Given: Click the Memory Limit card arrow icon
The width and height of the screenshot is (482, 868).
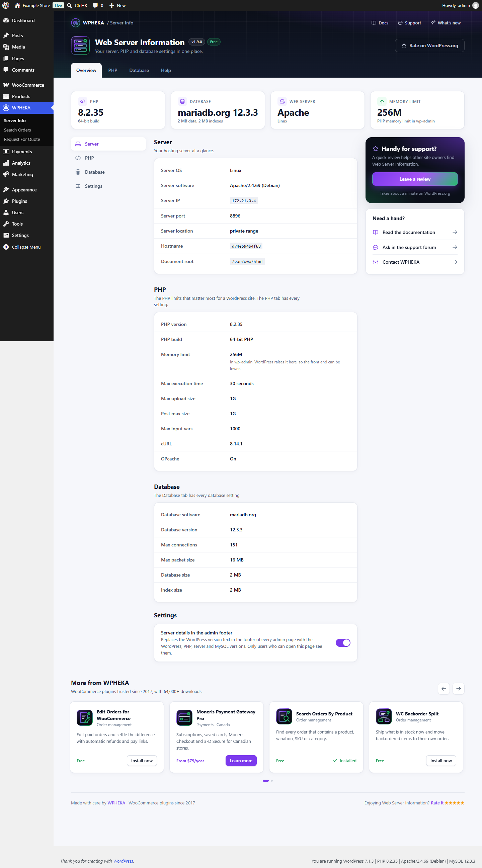Looking at the screenshot, I should click(382, 101).
